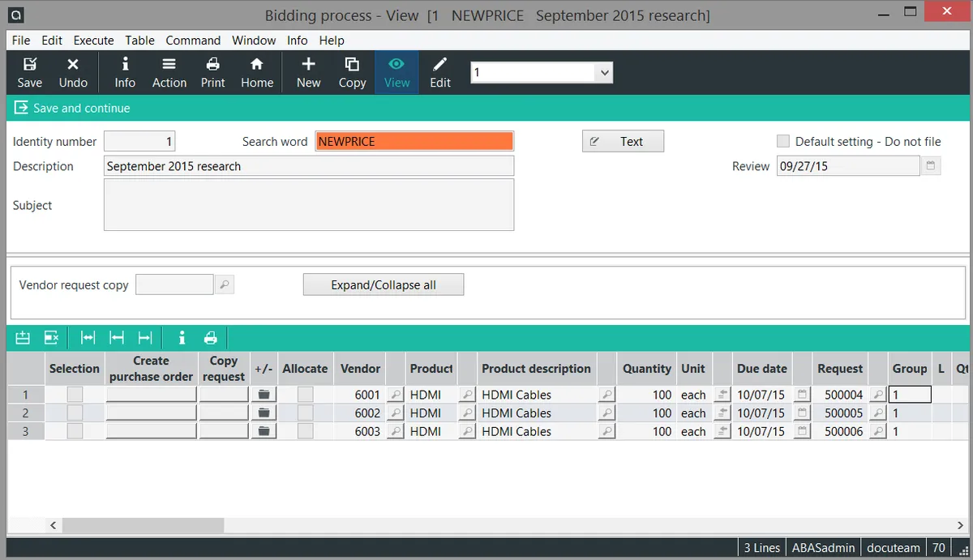Switch to Edit mode with pencil icon

point(440,72)
